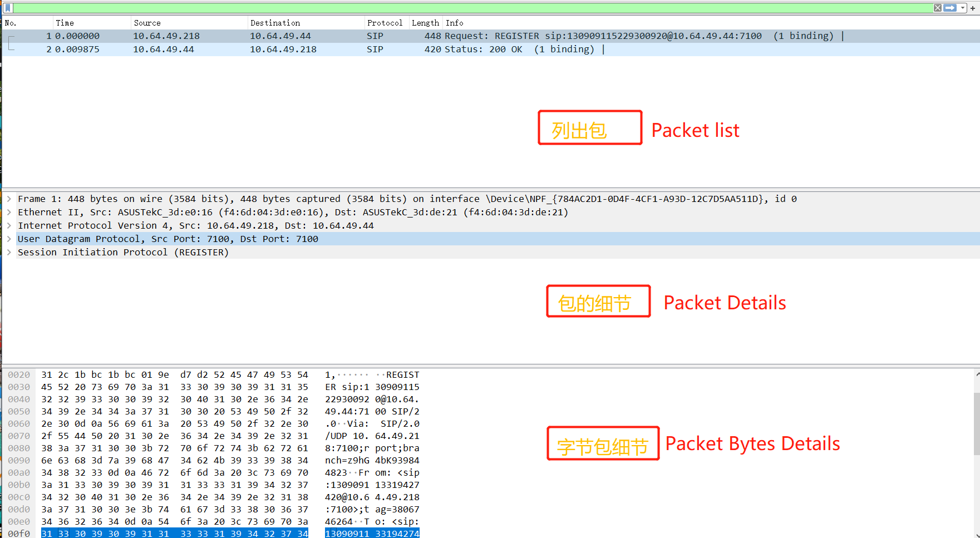Expand the Internet Protocol Version 4 node
Viewport: 980px width, 538px height.
[x=9, y=225]
